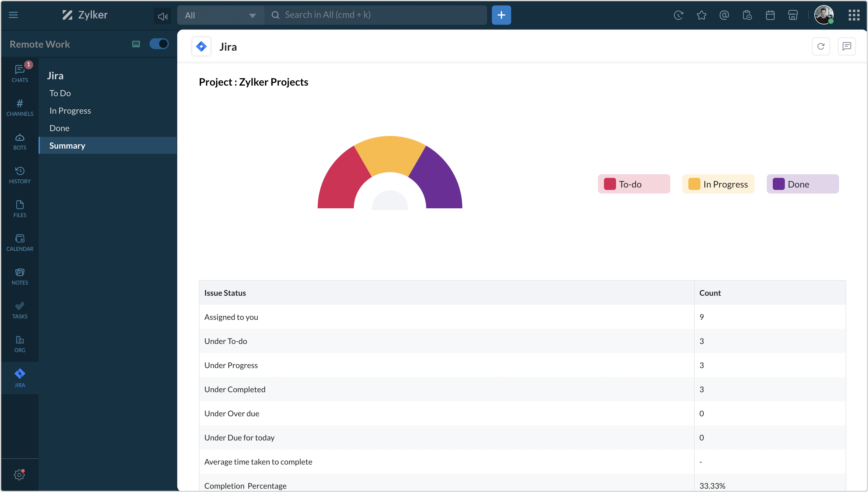Viewport: 868px width, 492px height.
Task: Open settings gear icon at bottom
Action: click(19, 475)
